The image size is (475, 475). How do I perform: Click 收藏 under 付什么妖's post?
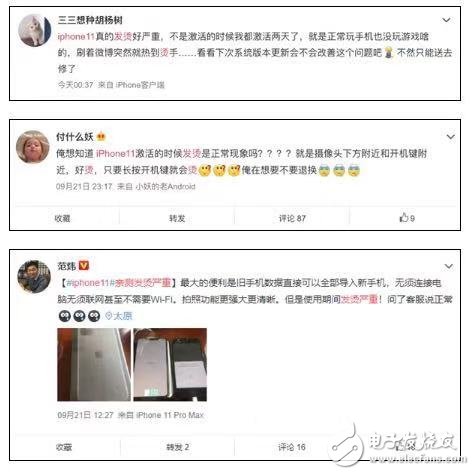[x=63, y=218]
